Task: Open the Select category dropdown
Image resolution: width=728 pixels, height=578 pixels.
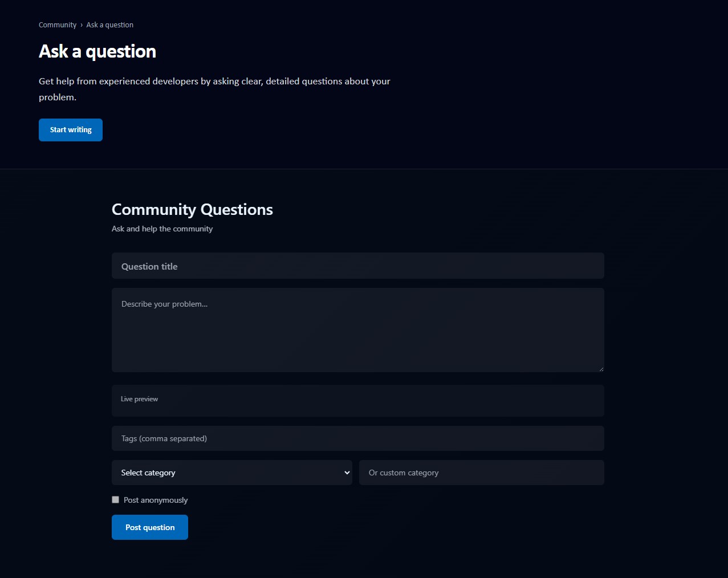Action: pos(231,473)
